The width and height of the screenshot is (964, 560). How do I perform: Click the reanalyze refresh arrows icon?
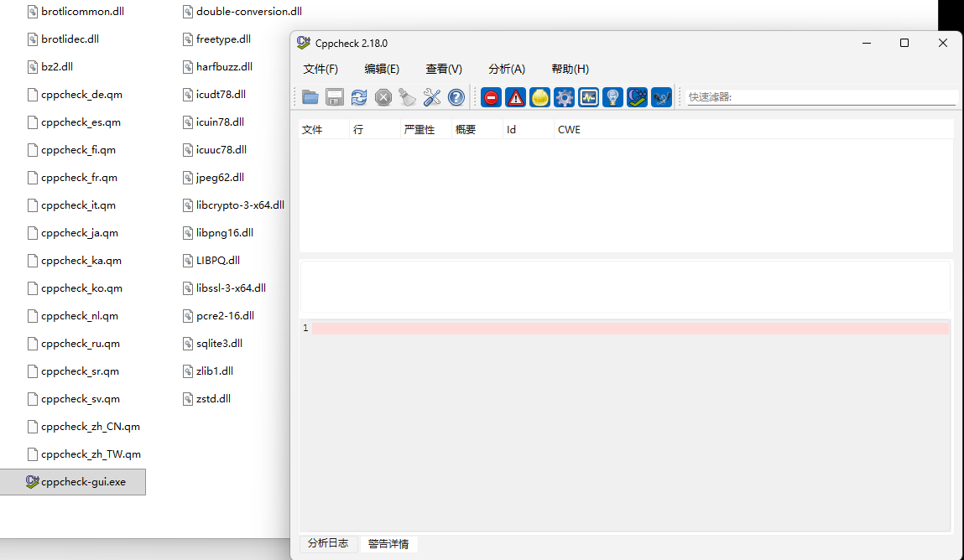click(359, 97)
